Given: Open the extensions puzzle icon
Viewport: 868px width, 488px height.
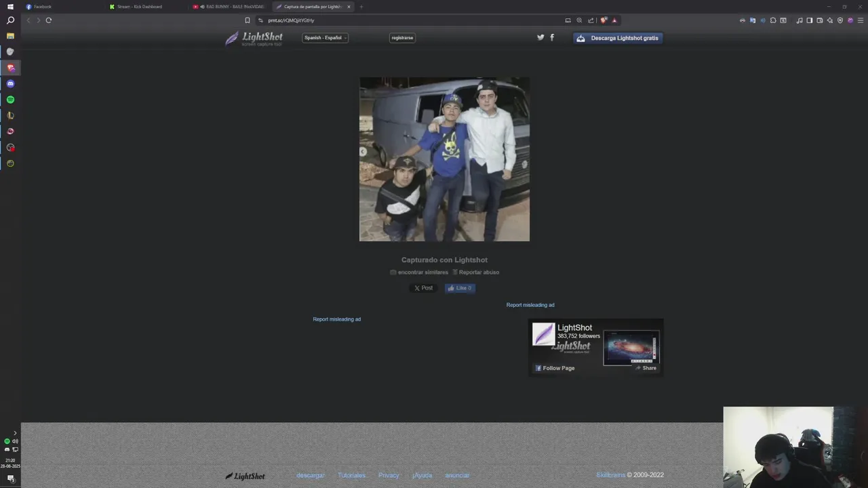Looking at the screenshot, I should (773, 20).
